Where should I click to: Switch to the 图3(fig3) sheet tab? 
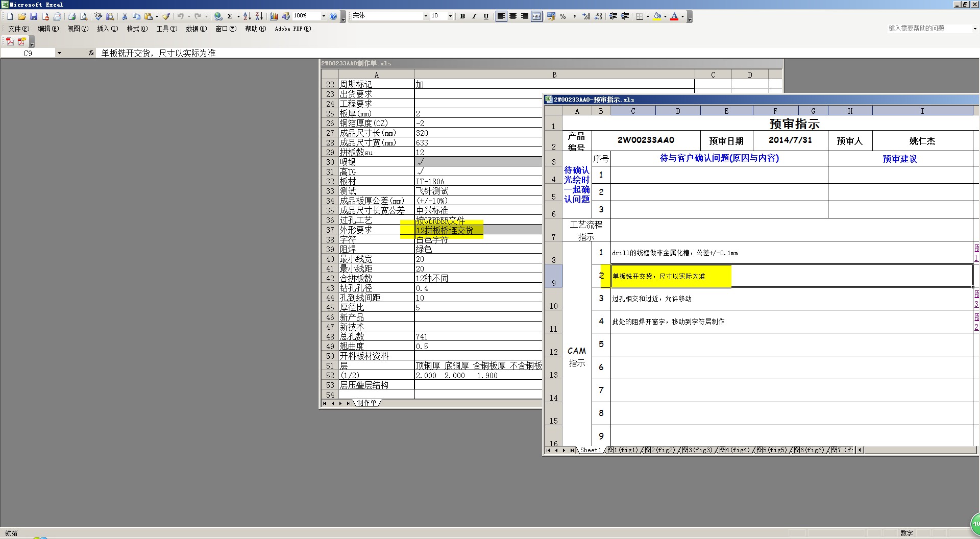pyautogui.click(x=697, y=450)
